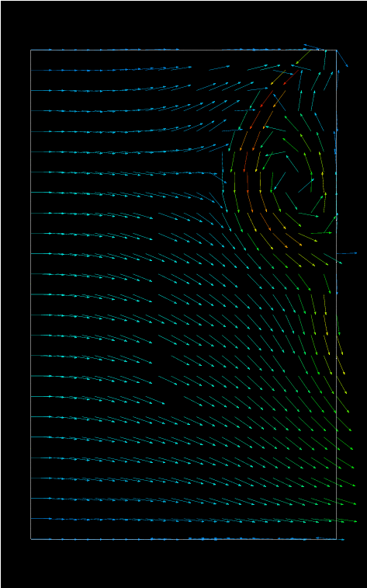Click the blue arrow pointing outward past top-right corner
Screen dimensions: 367x588
pos(342,58)
